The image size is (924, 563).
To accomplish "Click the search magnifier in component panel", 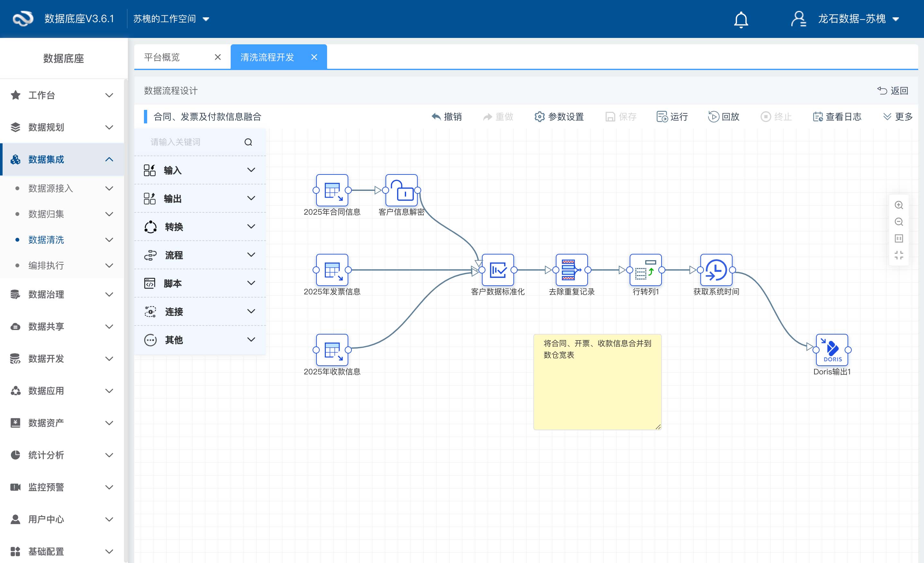I will (248, 142).
